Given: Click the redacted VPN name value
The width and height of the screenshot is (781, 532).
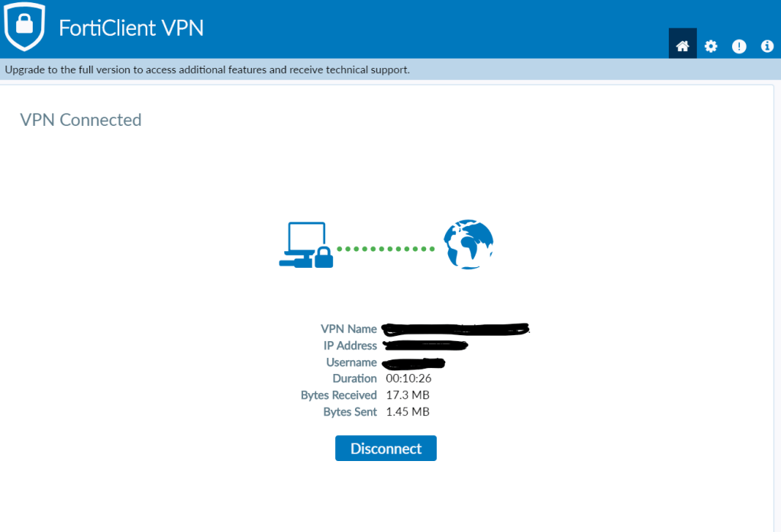Looking at the screenshot, I should tap(456, 329).
